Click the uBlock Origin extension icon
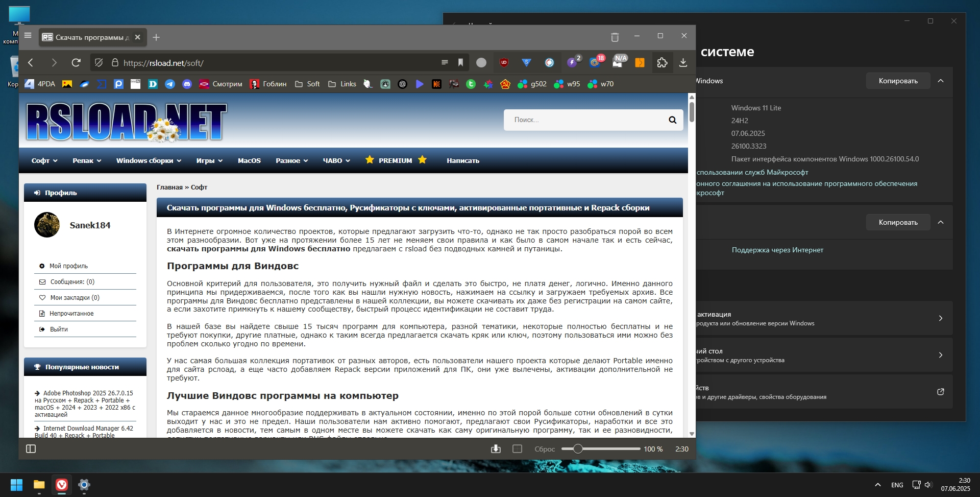Viewport: 980px width, 497px height. [504, 63]
